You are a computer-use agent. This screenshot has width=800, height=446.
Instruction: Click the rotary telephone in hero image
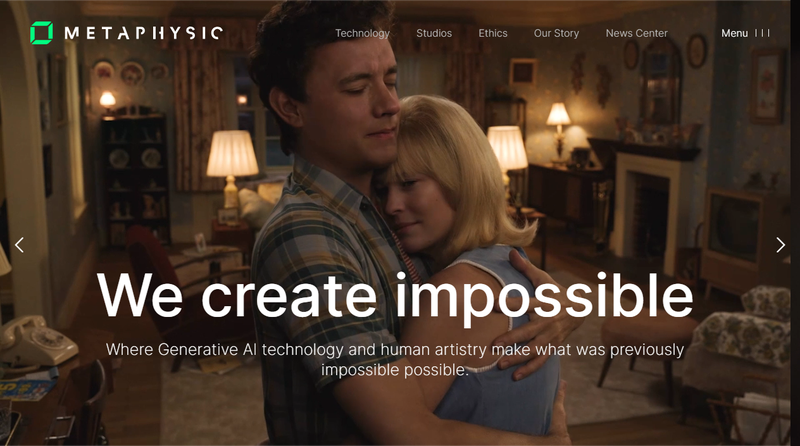coord(37,340)
